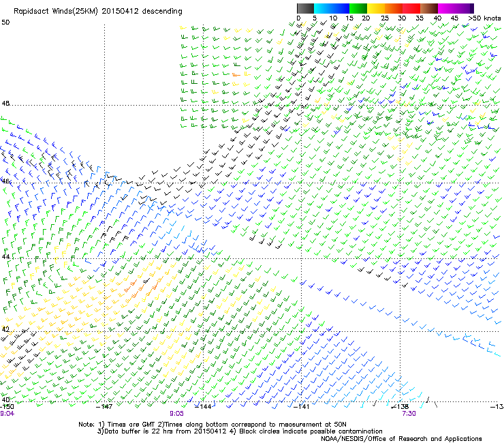504x443 pixels.
Task: Click the purple '7:30' pass time label
Action: point(409,414)
